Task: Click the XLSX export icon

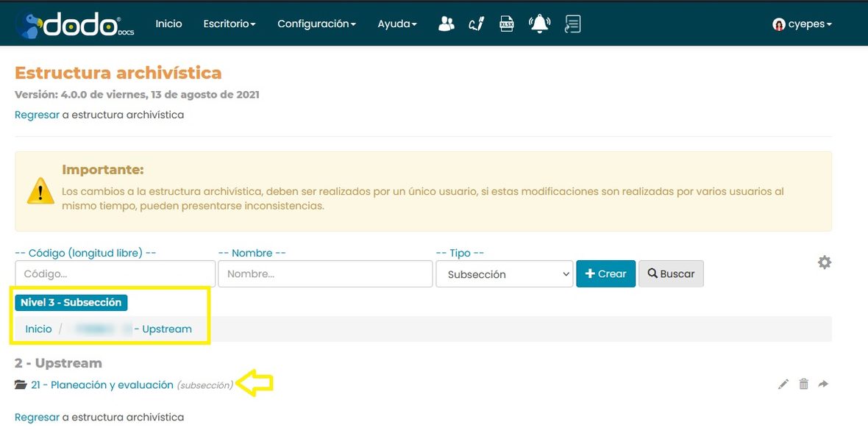Action: pyautogui.click(x=507, y=24)
